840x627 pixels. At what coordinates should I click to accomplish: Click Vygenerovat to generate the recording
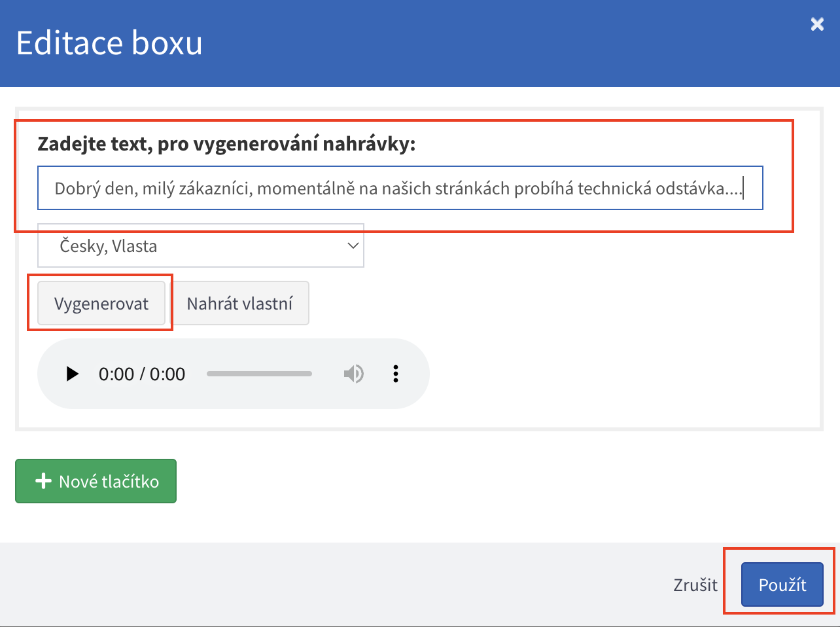point(101,304)
